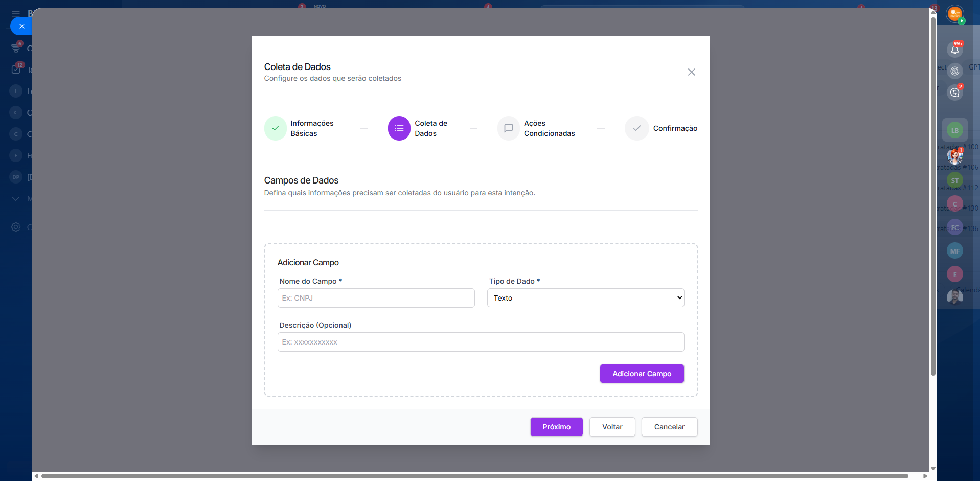Open the tasks checkbox icon with 12 badge
Image resolution: width=980 pixels, height=481 pixels.
16,70
